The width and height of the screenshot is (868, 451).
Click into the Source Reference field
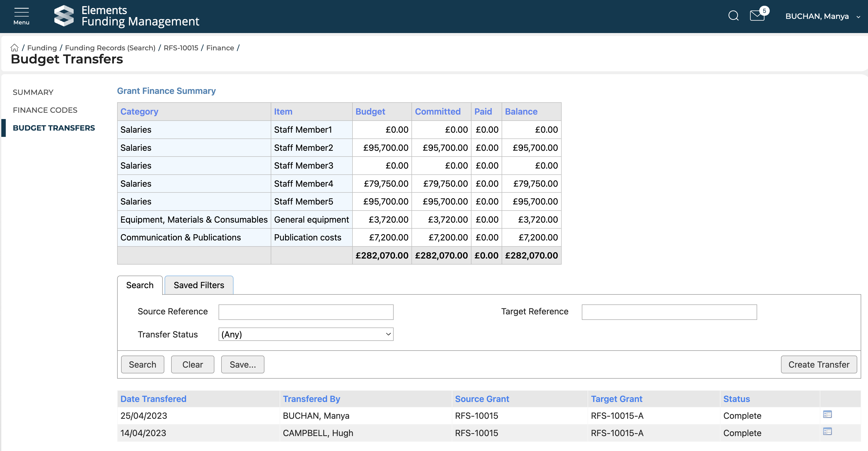click(306, 312)
